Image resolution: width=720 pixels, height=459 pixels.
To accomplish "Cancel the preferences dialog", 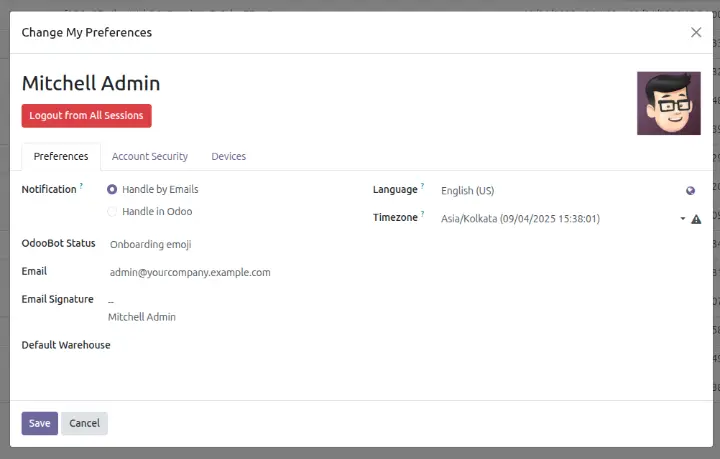I will point(84,423).
